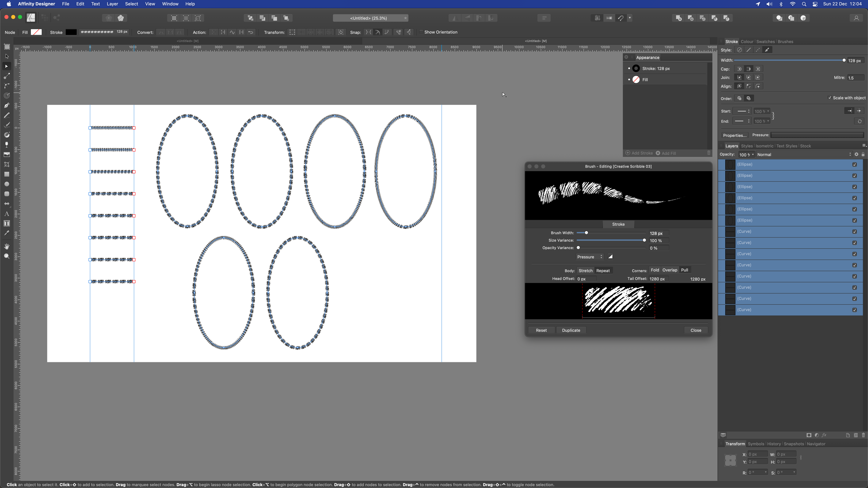The width and height of the screenshot is (868, 488).
Task: Select the Corner tool
Action: [7, 86]
